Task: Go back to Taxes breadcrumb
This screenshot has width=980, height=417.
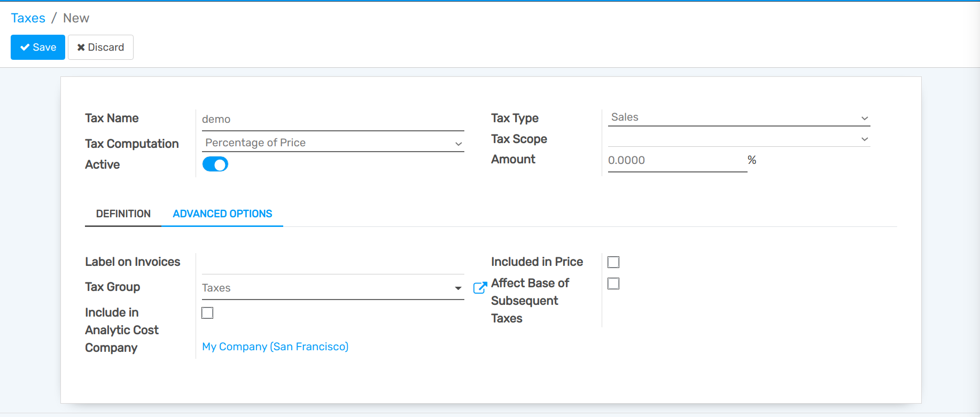Action: click(28, 18)
